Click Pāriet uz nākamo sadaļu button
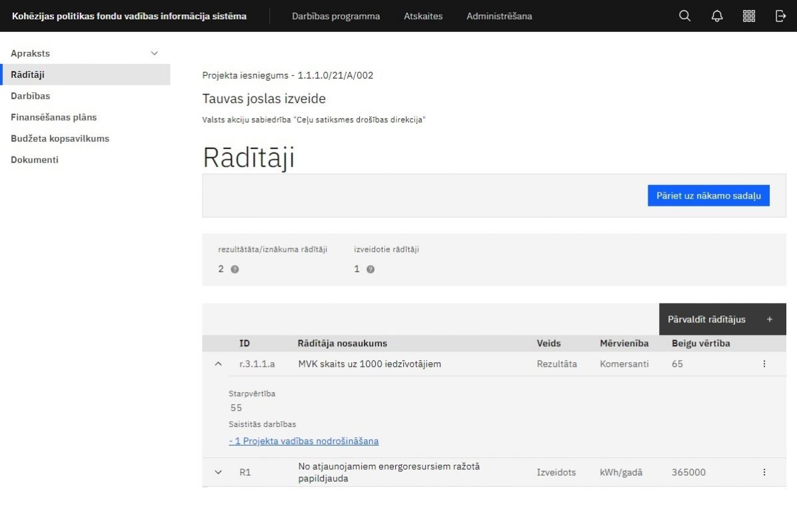The height and width of the screenshot is (532, 797). point(708,196)
